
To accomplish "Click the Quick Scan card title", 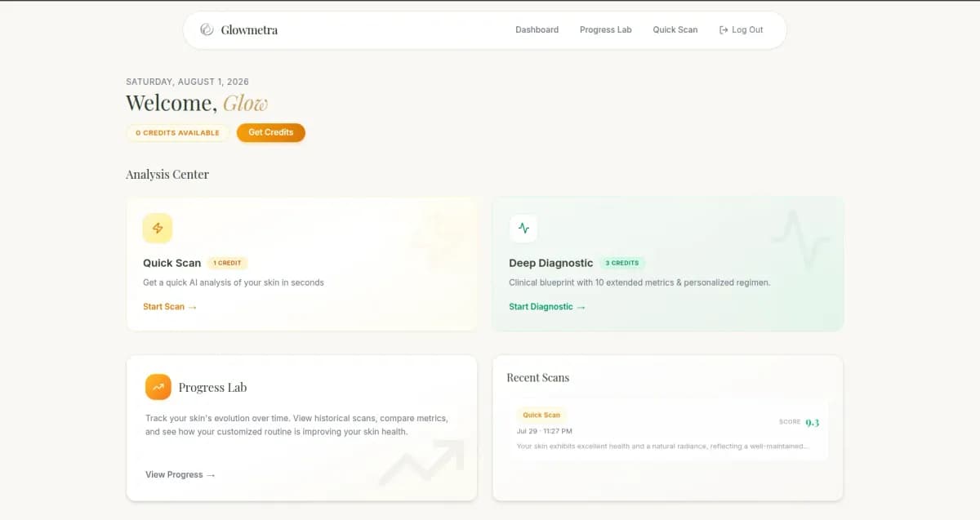I will point(171,263).
